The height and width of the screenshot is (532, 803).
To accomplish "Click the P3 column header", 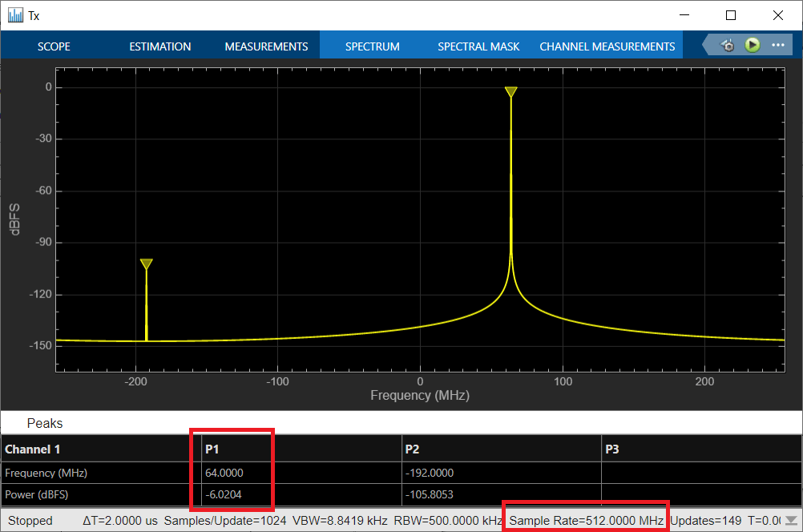I will (x=612, y=449).
